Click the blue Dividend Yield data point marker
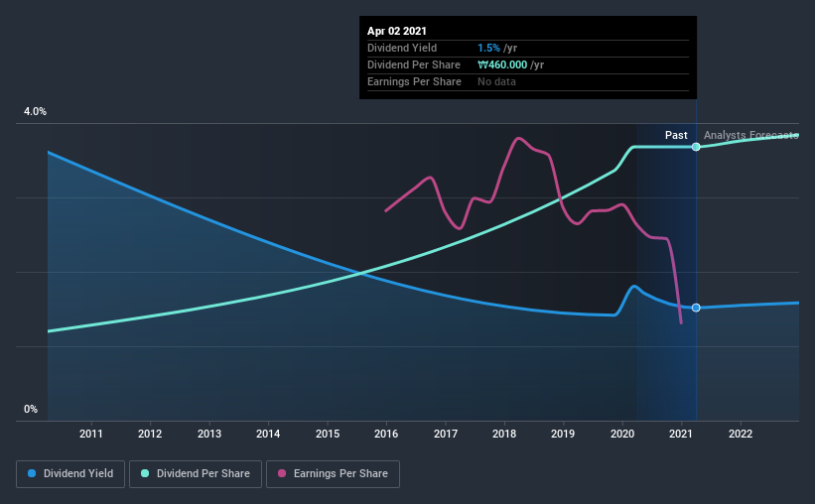The width and height of the screenshot is (815, 504). coord(696,308)
